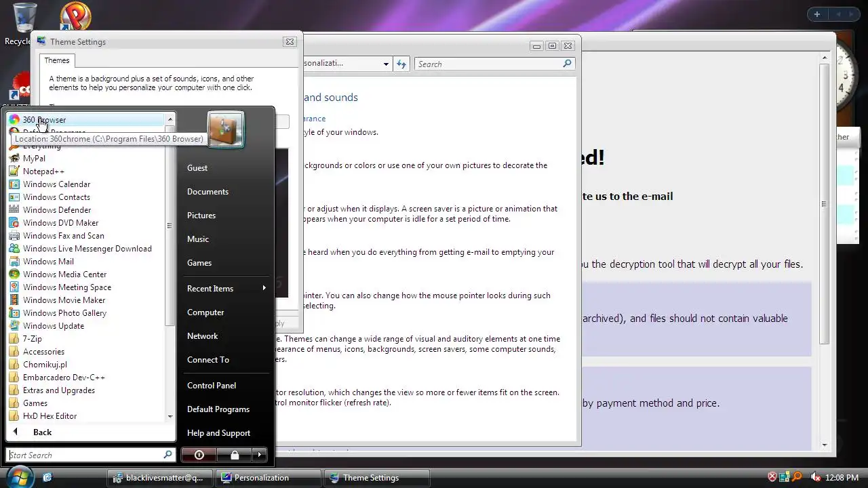Viewport: 868px width, 488px height.
Task: Click the Start menu power button
Action: coord(199,455)
